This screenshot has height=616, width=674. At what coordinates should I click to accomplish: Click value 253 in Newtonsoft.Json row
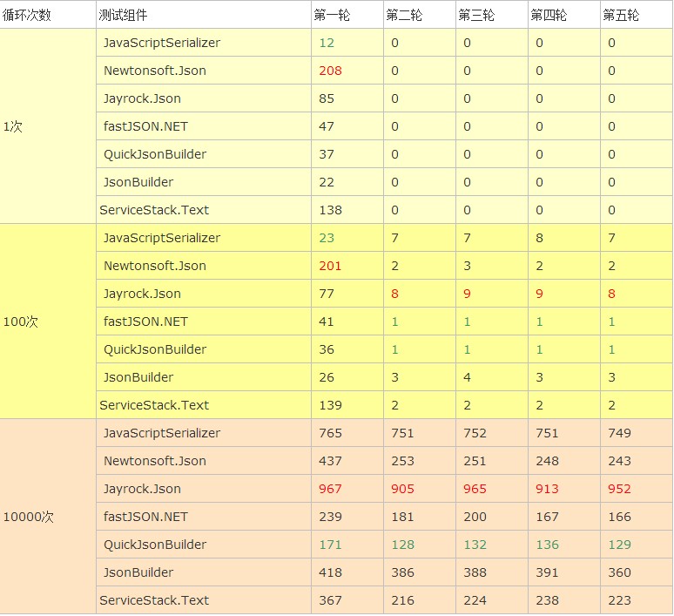(402, 461)
